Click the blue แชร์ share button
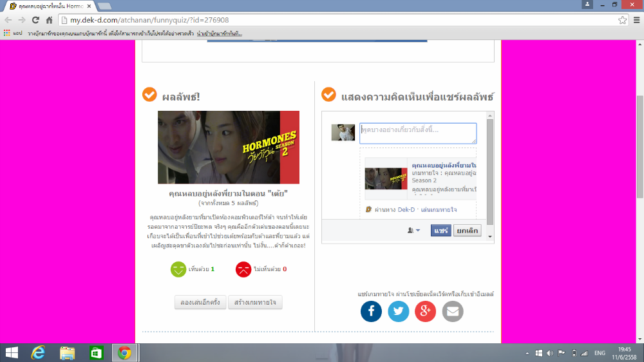 (440, 231)
